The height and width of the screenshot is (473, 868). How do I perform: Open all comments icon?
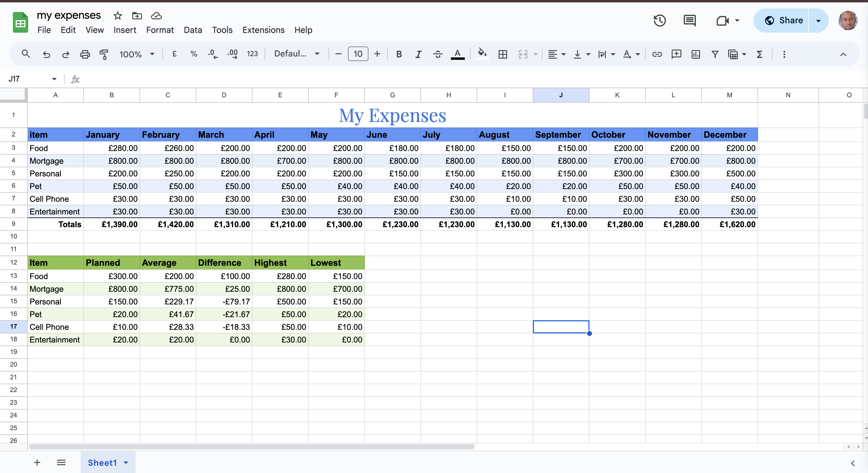tap(690, 21)
